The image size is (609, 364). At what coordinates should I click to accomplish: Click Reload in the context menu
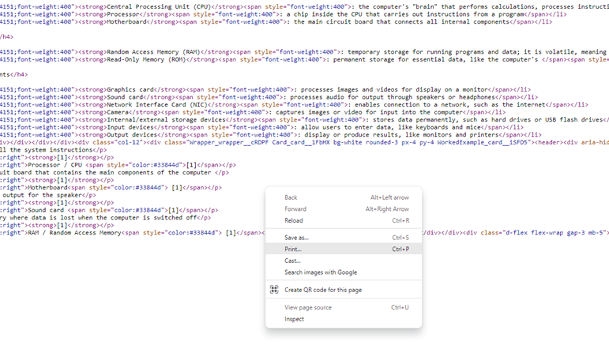(293, 220)
